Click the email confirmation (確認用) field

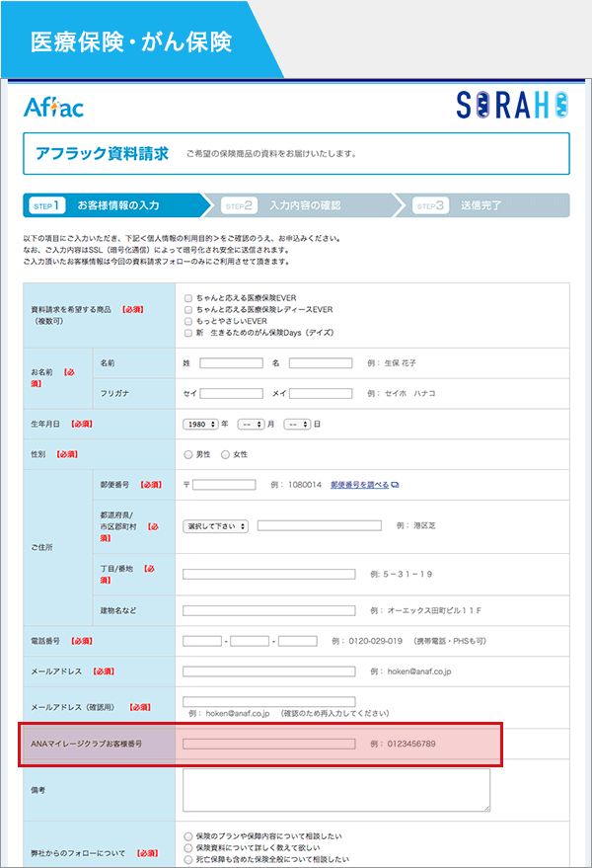tap(269, 701)
